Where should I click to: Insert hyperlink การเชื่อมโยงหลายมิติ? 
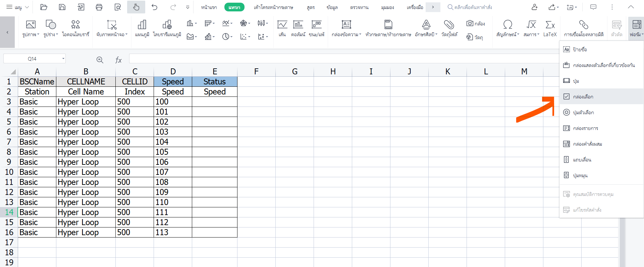584,28
